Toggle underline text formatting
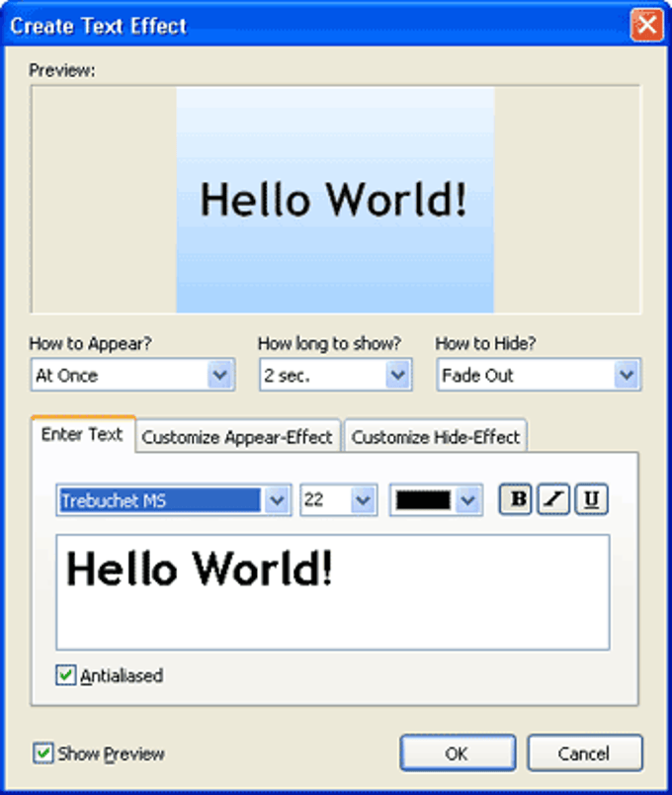672x795 pixels. tap(591, 499)
